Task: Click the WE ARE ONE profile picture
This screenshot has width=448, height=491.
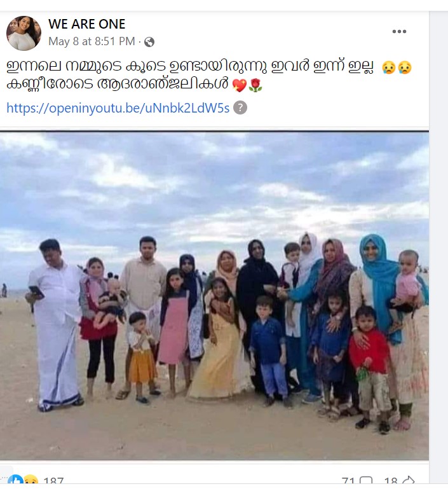Action: (24, 33)
